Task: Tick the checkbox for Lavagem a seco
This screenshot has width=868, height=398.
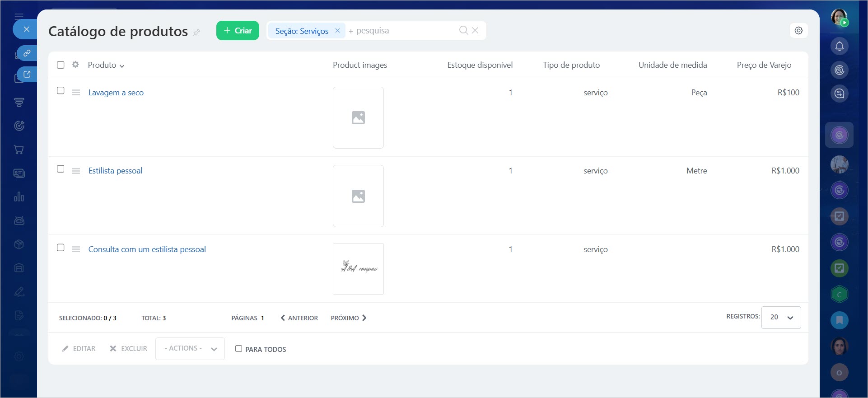Action: pyautogui.click(x=61, y=90)
